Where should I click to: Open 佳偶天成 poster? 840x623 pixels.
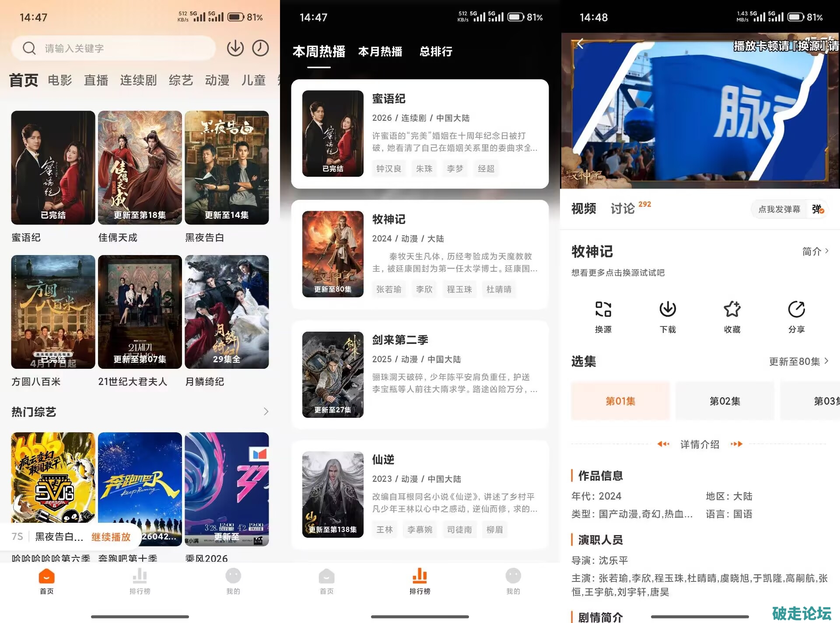pyautogui.click(x=140, y=168)
